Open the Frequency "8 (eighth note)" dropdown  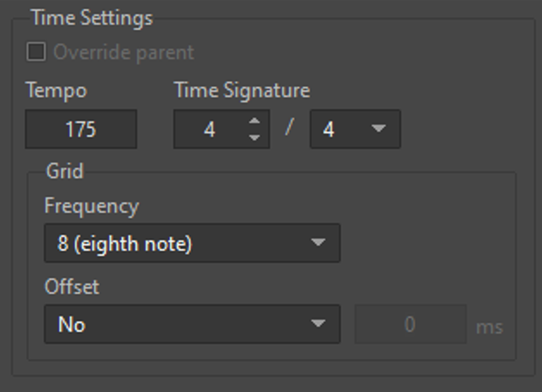pos(191,244)
